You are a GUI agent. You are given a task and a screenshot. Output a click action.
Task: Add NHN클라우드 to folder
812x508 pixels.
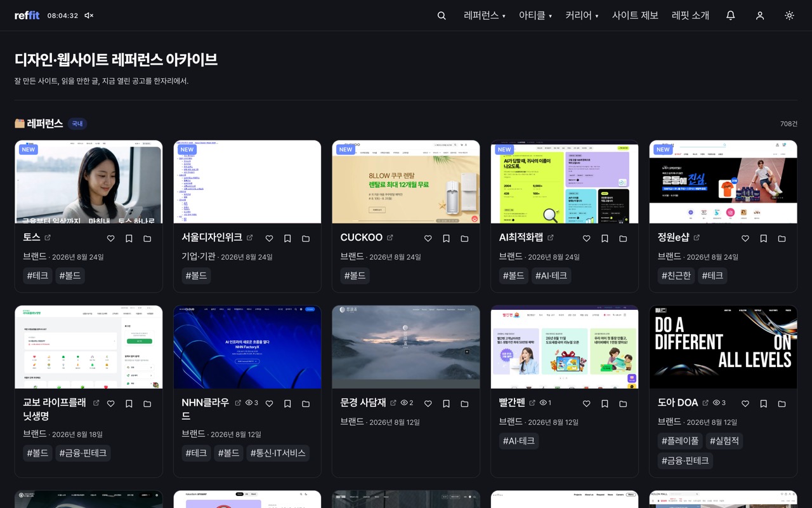pyautogui.click(x=306, y=404)
